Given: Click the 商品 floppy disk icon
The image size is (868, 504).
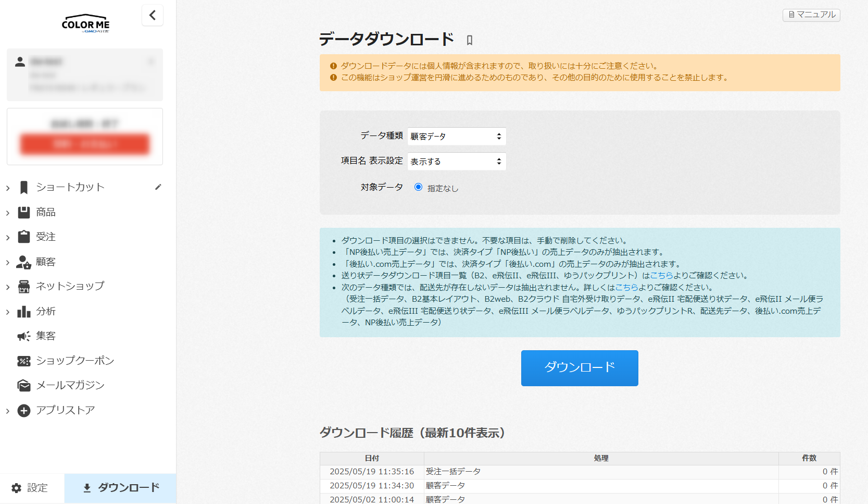Looking at the screenshot, I should pos(24,212).
